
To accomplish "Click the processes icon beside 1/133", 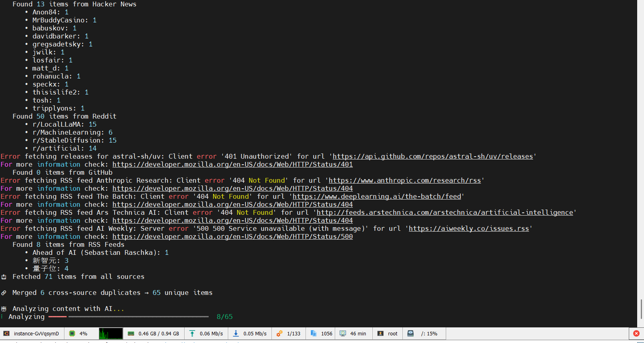I will pyautogui.click(x=280, y=333).
